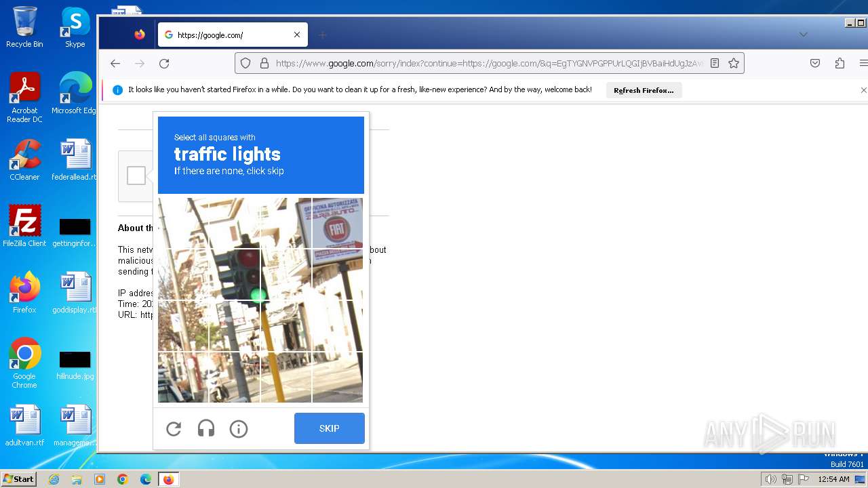This screenshot has width=868, height=488.
Task: Open a new tab with plus button
Action: coord(323,35)
